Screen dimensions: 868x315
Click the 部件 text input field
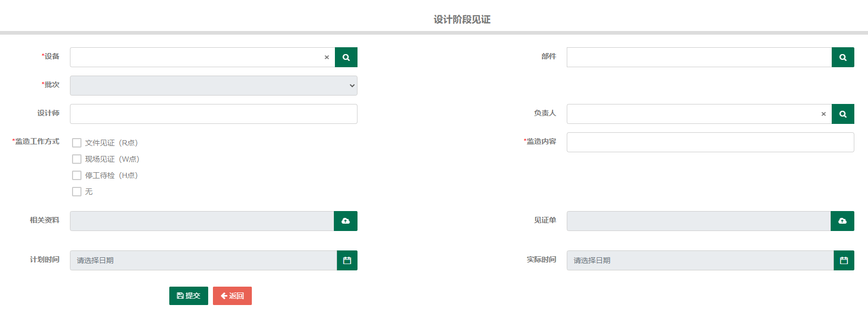coord(699,57)
